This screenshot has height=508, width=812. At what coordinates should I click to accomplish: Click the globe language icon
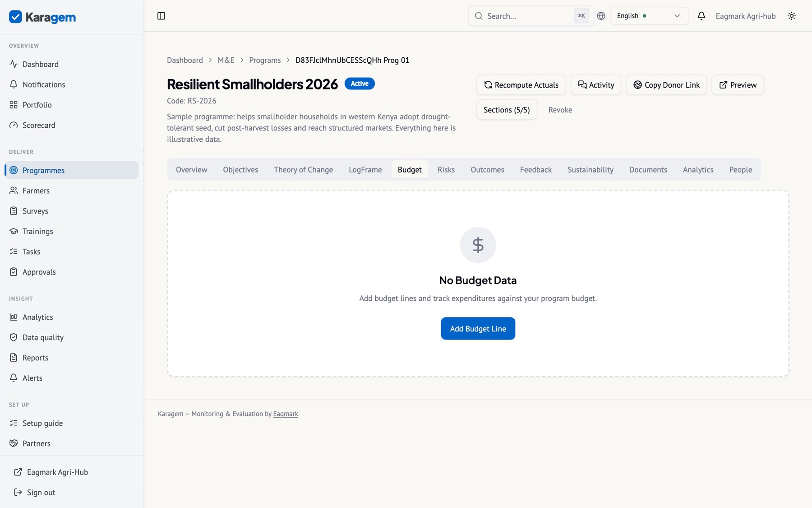pos(601,16)
